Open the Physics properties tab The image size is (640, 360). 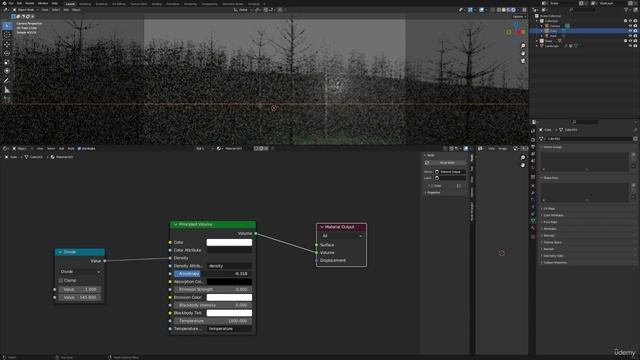[533, 207]
